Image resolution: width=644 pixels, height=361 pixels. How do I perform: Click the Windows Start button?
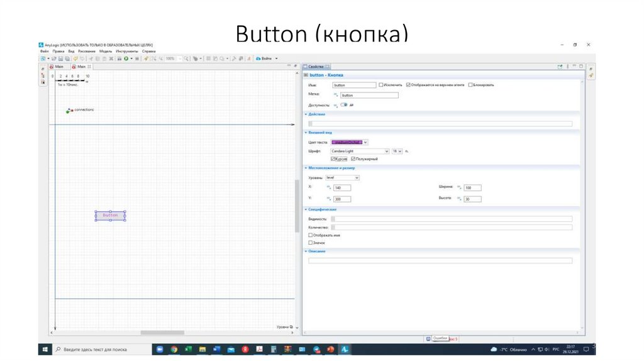pyautogui.click(x=45, y=349)
